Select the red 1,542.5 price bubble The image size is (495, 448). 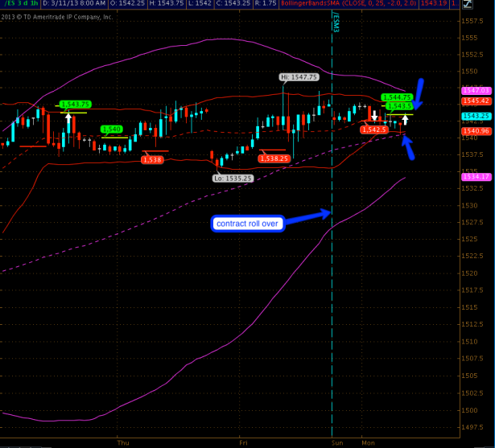coord(374,129)
